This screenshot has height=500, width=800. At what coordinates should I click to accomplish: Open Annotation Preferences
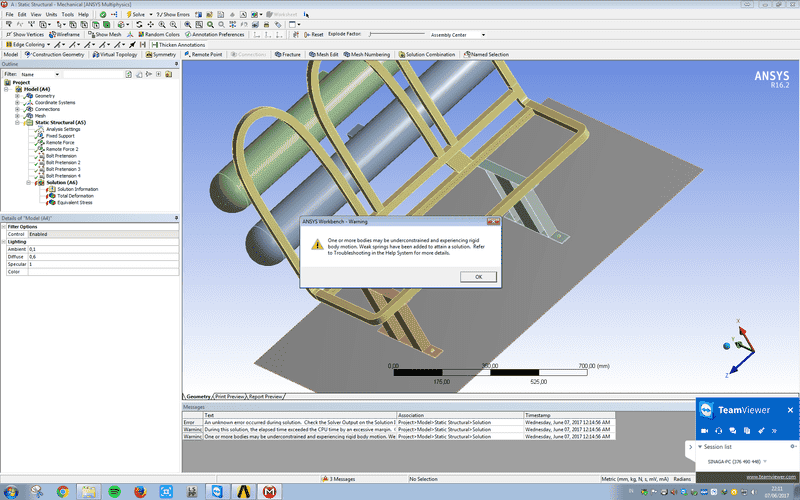click(x=214, y=34)
